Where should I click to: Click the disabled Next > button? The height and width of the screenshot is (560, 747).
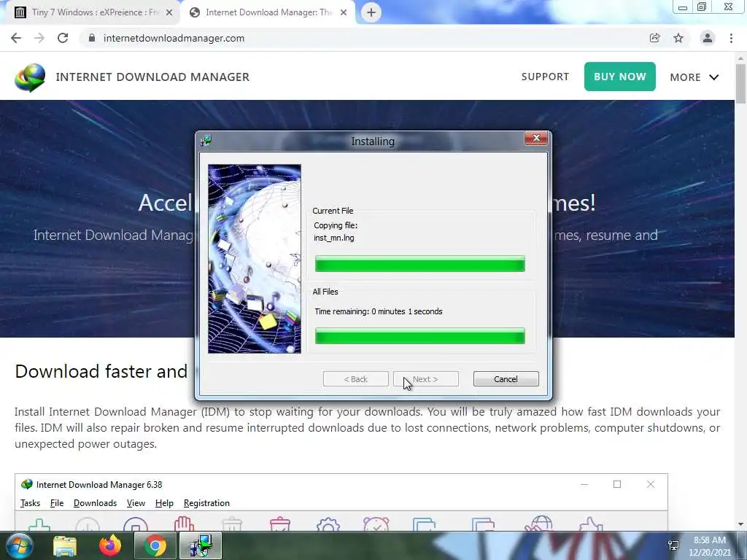426,379
